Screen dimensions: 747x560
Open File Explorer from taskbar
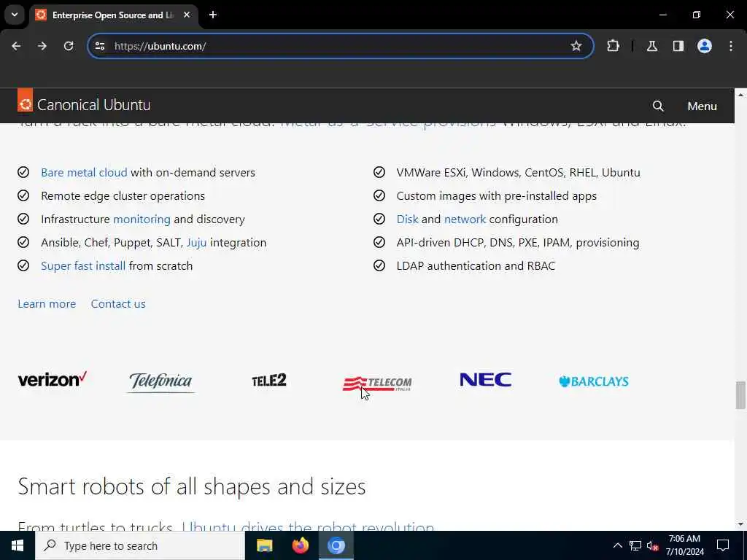pyautogui.click(x=264, y=545)
